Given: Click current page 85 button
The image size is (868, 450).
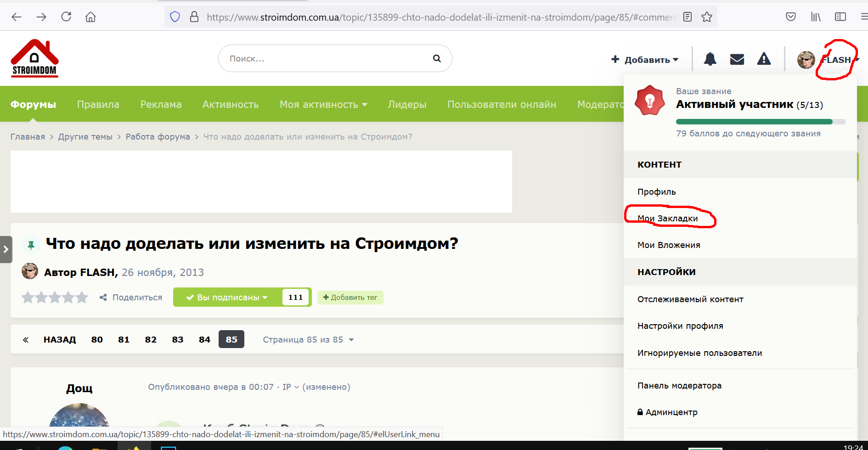Looking at the screenshot, I should pos(231,339).
